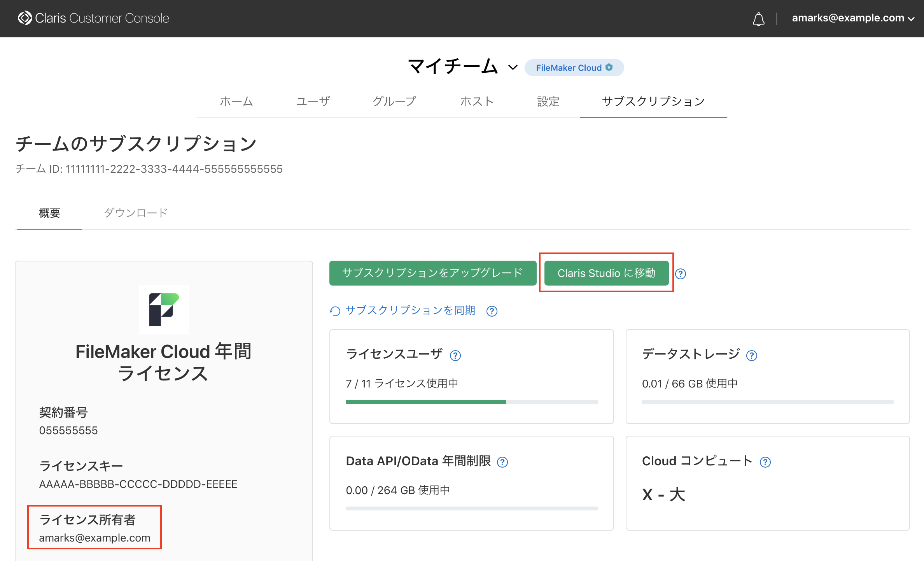This screenshot has width=924, height=561.
Task: Go to the 設定 tab
Action: 548,102
